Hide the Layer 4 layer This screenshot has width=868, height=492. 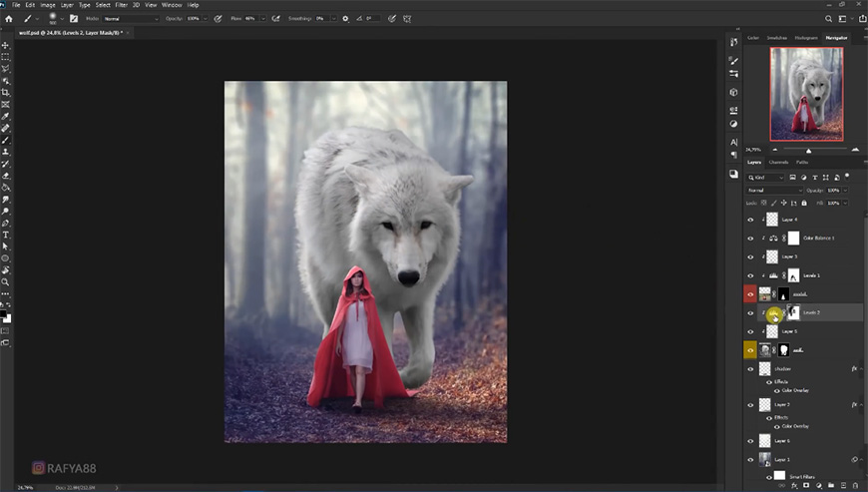[x=750, y=220]
